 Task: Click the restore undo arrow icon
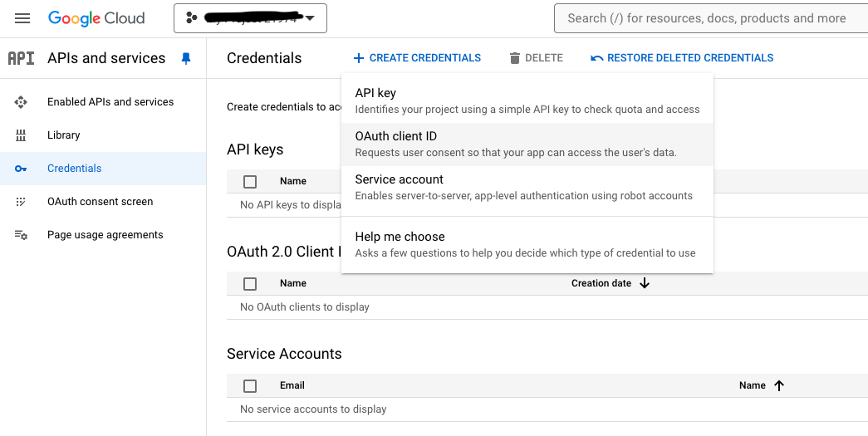(x=596, y=58)
